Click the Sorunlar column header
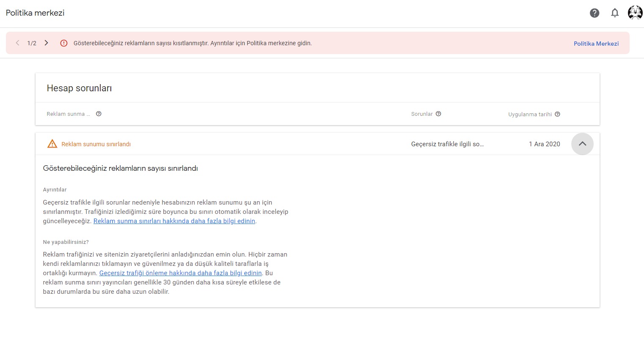 [422, 114]
